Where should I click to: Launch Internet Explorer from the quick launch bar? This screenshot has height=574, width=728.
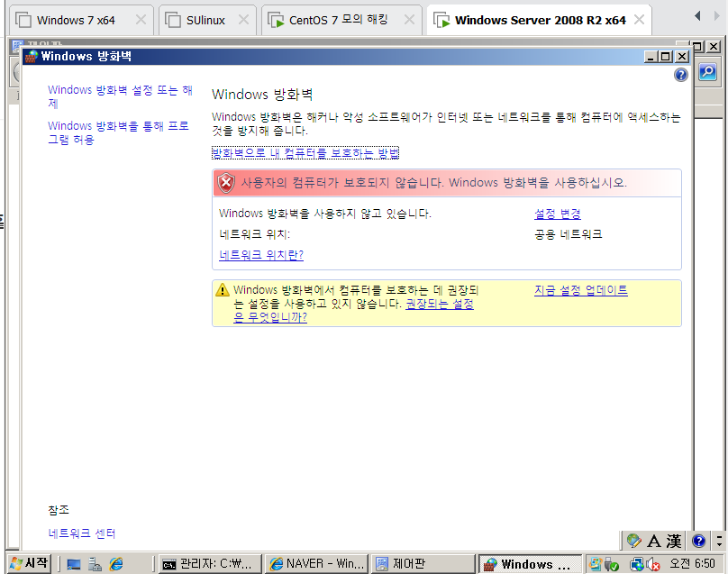(116, 564)
